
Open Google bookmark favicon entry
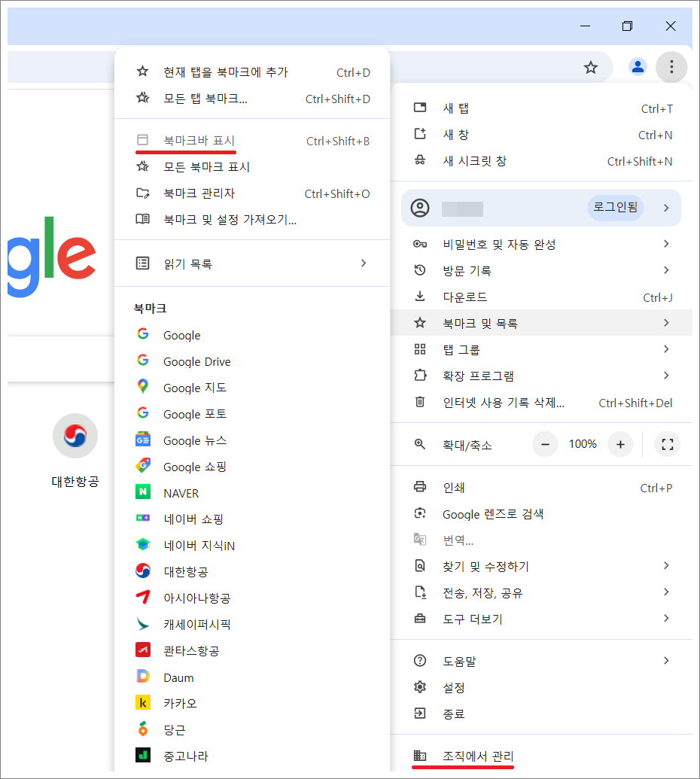[x=252, y=335]
